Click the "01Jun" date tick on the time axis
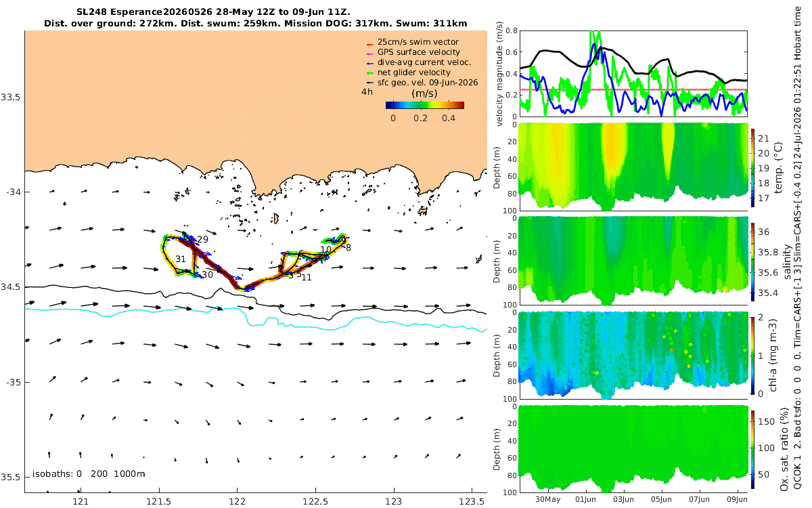 [586, 500]
